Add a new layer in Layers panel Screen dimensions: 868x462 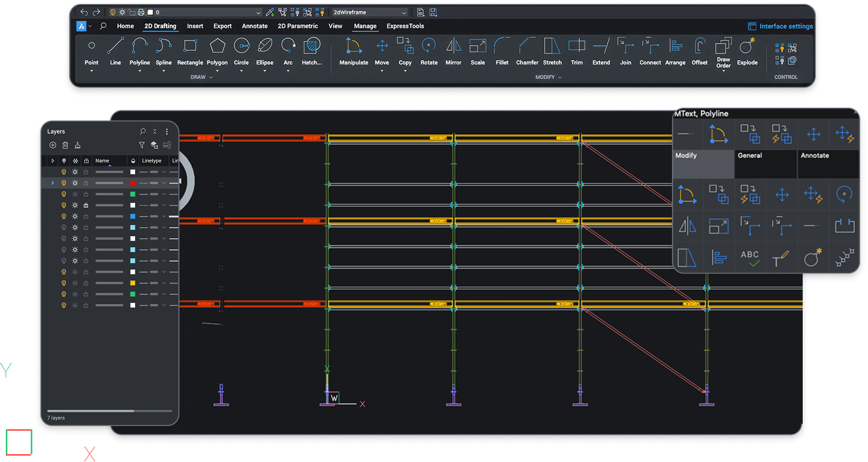[53, 145]
